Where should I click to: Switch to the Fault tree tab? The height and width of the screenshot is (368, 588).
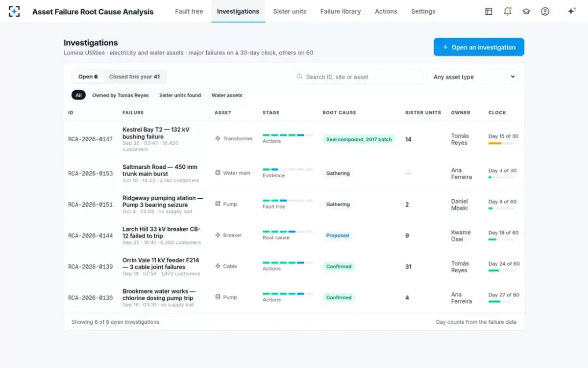[x=189, y=11]
